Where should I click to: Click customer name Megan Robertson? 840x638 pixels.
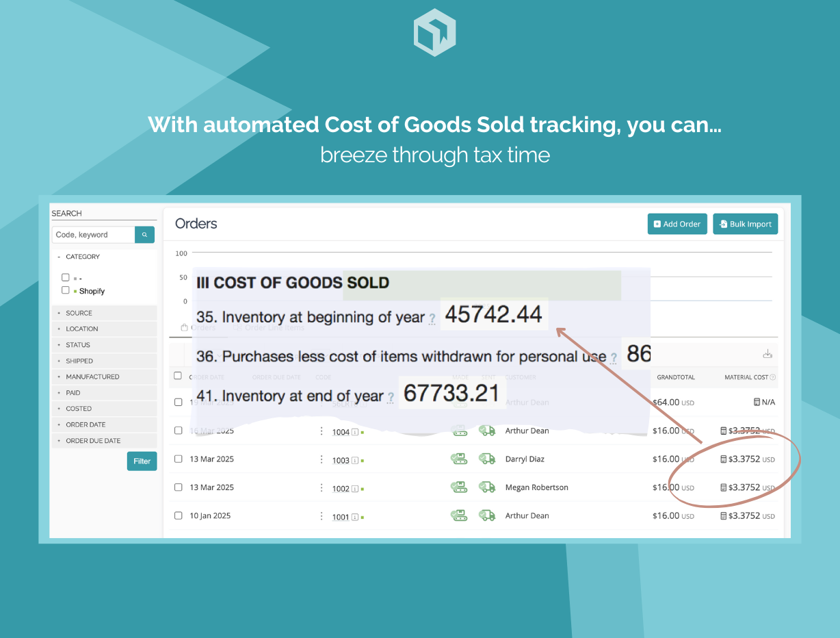(537, 487)
